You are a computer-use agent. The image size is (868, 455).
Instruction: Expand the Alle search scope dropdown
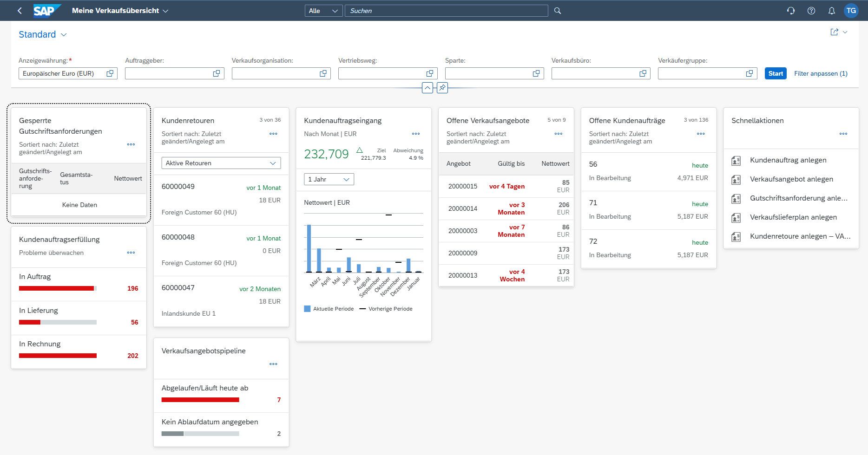323,10
